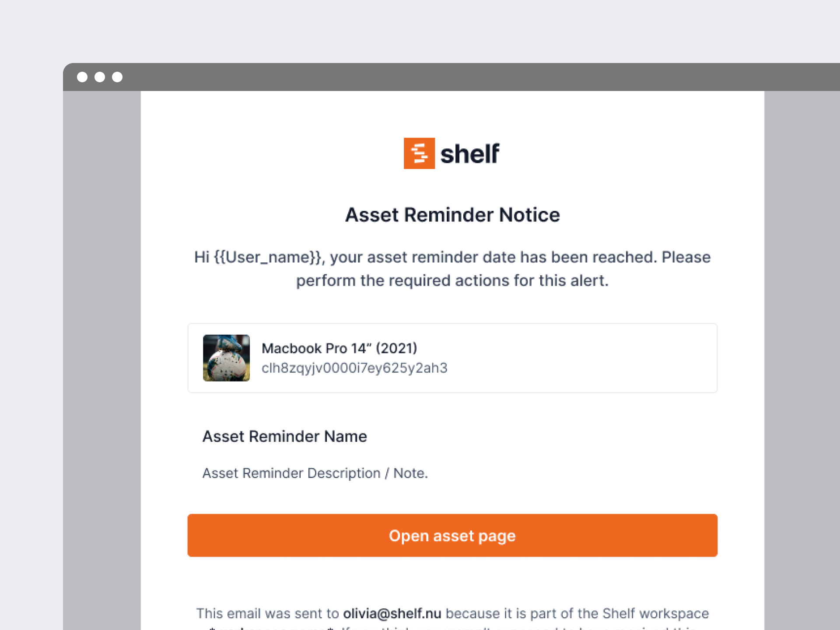This screenshot has width=840, height=630.
Task: Click the dark gray window title bar
Action: [437, 77]
